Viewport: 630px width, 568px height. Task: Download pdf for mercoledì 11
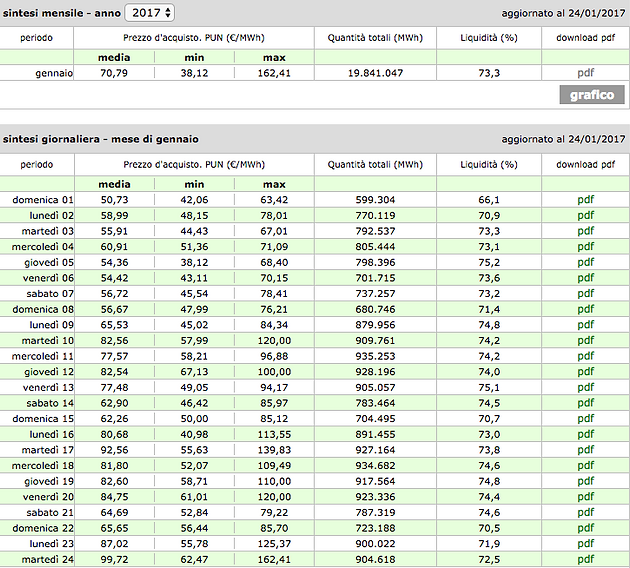click(x=585, y=356)
